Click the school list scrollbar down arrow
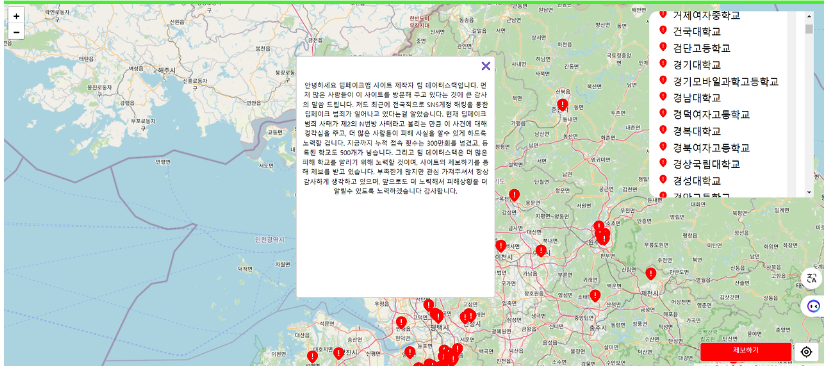832x377 pixels. [x=809, y=192]
